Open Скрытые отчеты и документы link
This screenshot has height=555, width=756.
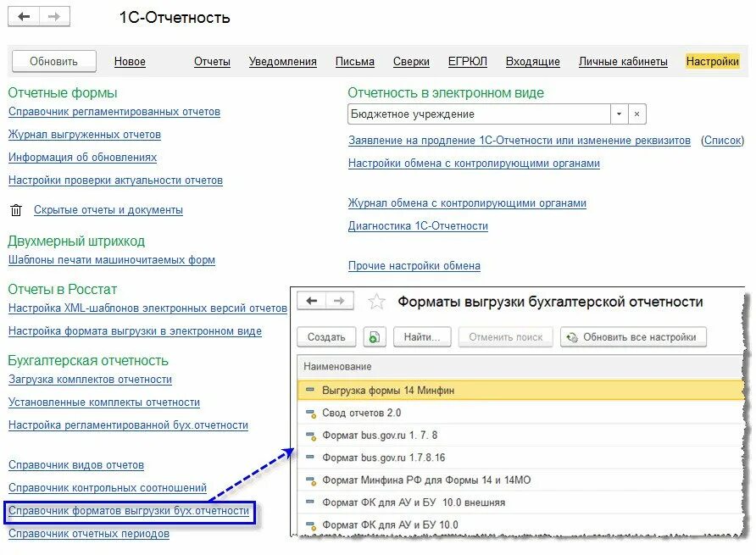[108, 210]
